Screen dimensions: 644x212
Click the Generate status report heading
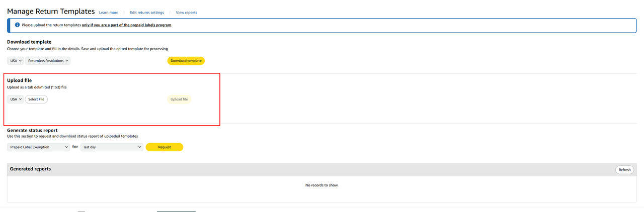click(32, 130)
